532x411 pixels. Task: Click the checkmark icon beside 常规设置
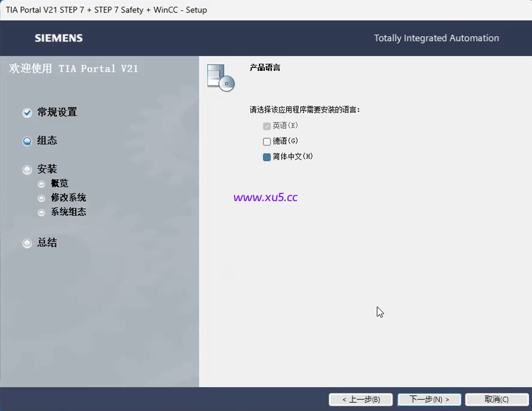[x=27, y=113]
